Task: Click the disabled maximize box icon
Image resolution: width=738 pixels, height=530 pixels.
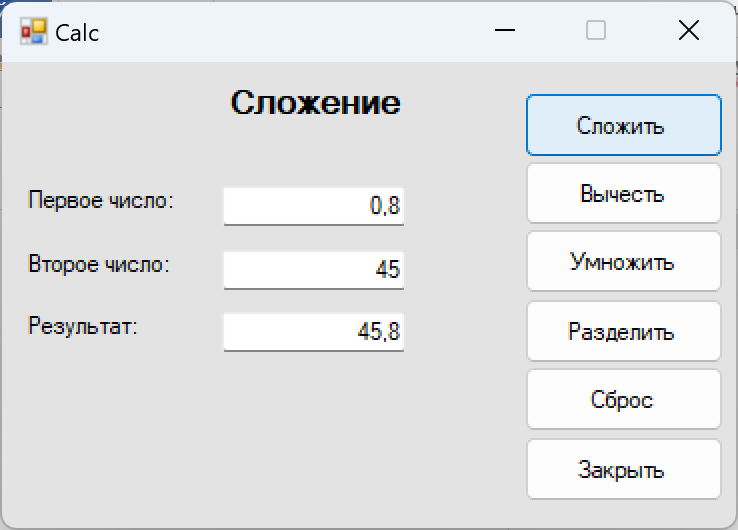Action: [596, 31]
